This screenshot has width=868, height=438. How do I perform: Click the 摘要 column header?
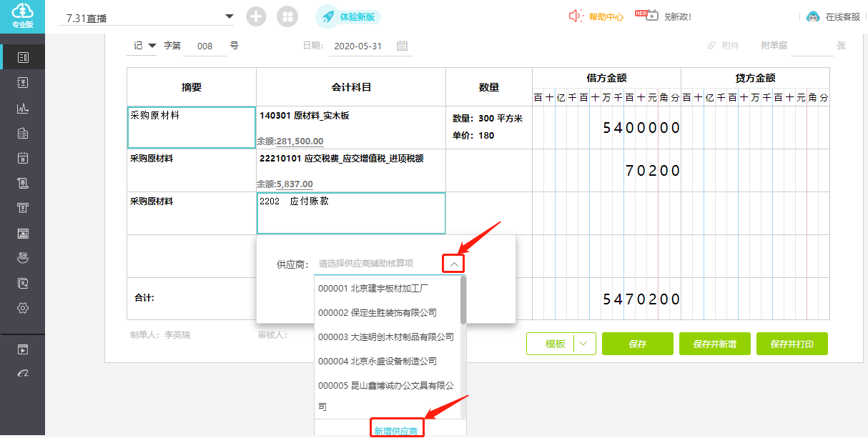pos(192,87)
